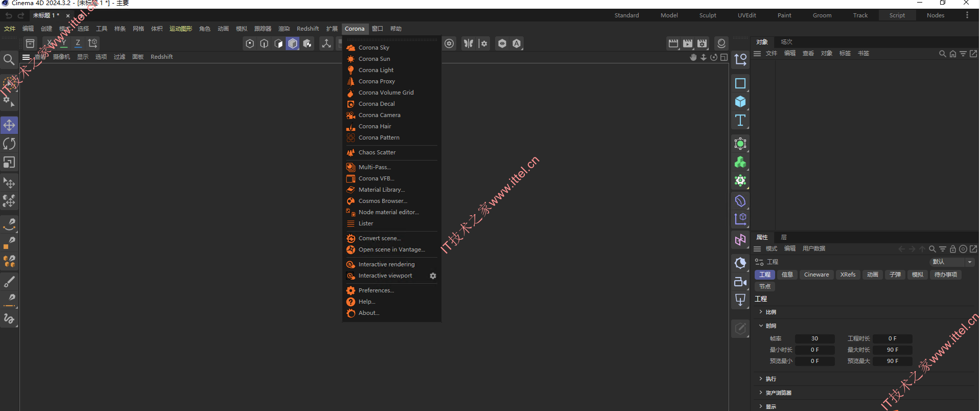
Task: Click the Cube primitive icon
Action: (740, 102)
